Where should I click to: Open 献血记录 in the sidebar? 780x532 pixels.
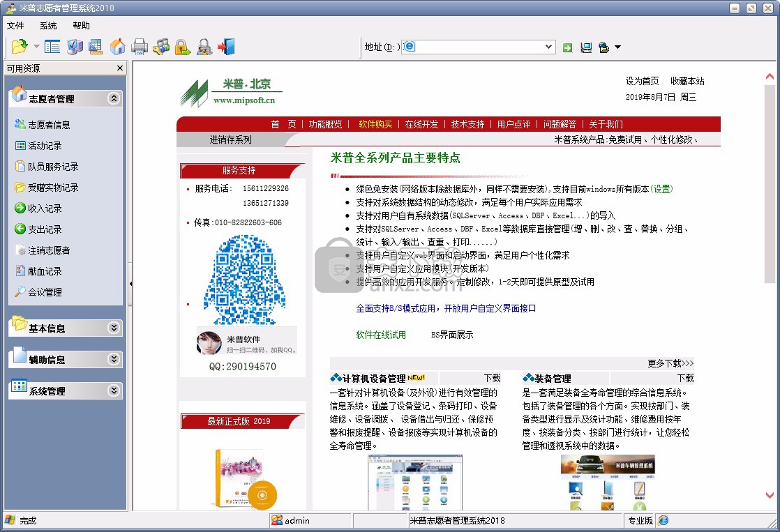click(x=38, y=271)
